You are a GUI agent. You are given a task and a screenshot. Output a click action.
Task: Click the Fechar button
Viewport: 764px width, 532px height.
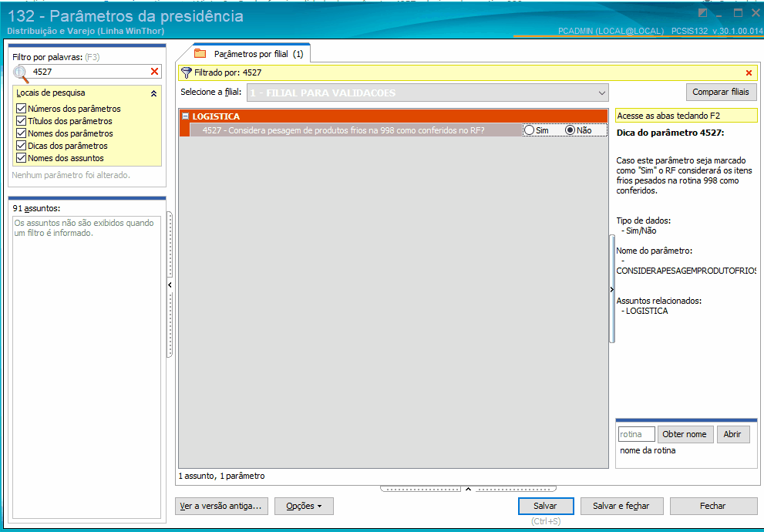click(x=713, y=507)
